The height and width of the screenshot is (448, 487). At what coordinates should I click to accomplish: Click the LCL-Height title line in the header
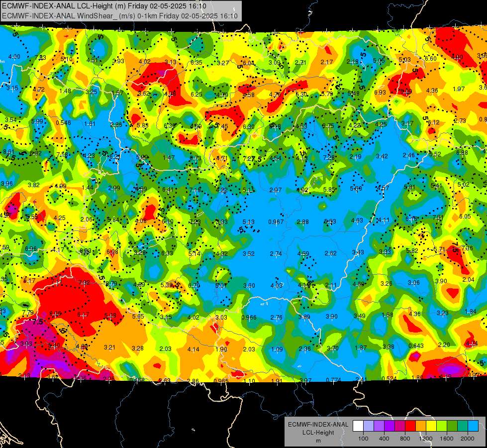click(x=104, y=6)
